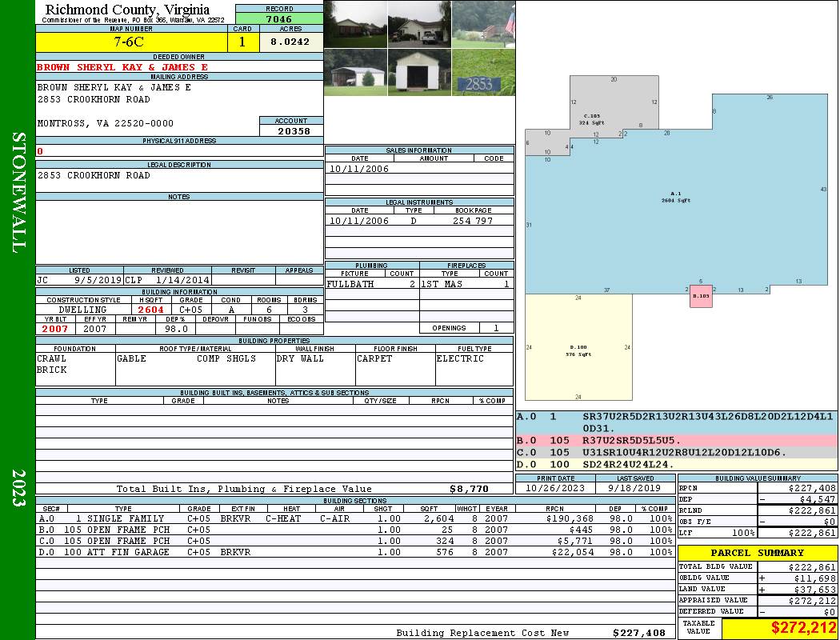Open the front house photo thumbnail
The height and width of the screenshot is (640, 840).
coord(355,24)
